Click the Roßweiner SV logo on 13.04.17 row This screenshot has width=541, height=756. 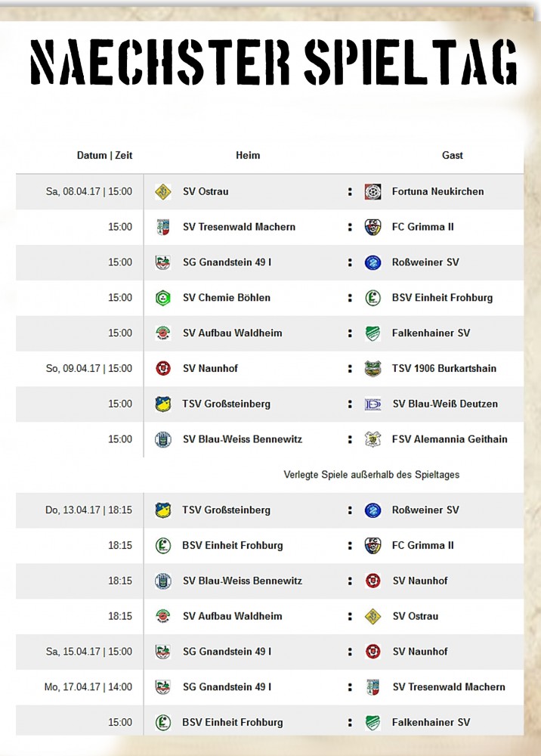[373, 510]
